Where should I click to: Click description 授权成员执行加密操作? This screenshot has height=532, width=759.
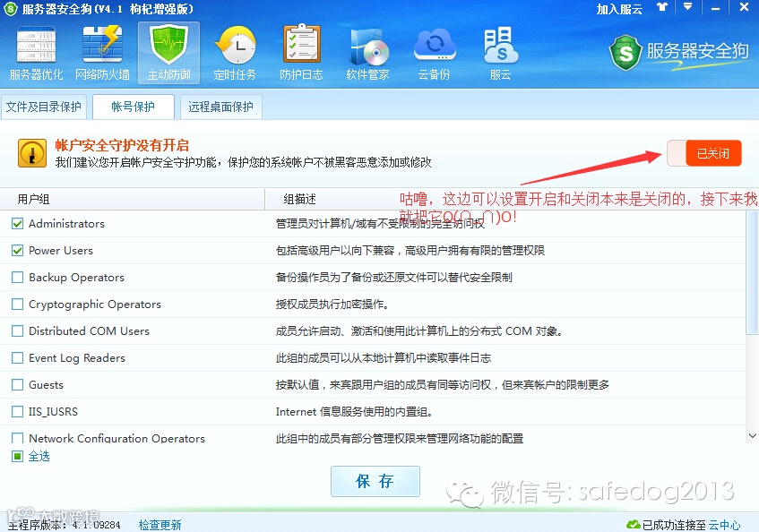point(332,305)
